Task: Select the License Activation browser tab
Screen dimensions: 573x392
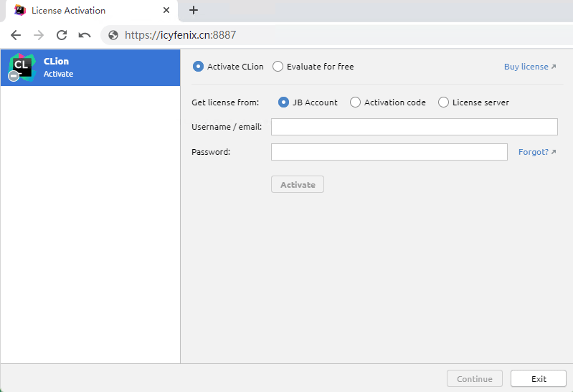Action: [x=91, y=11]
